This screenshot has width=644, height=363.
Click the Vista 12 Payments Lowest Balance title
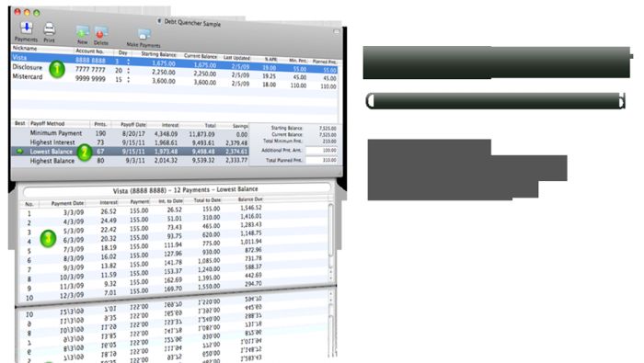tap(185, 190)
